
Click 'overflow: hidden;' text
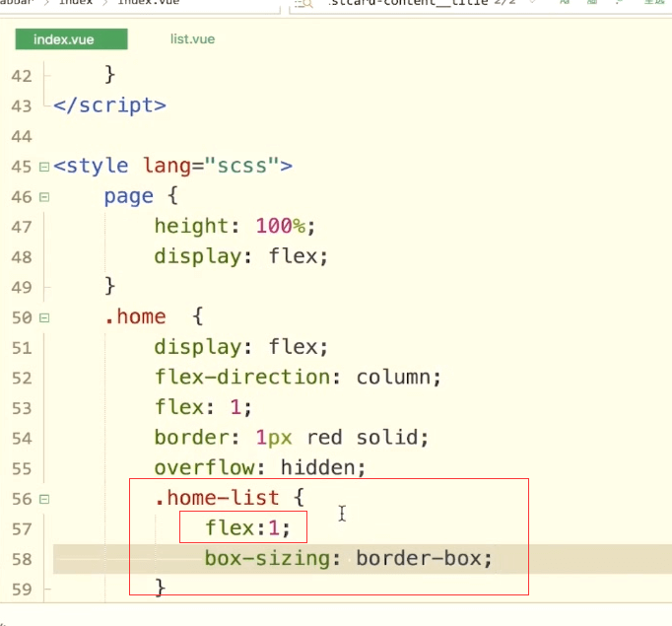click(x=260, y=468)
